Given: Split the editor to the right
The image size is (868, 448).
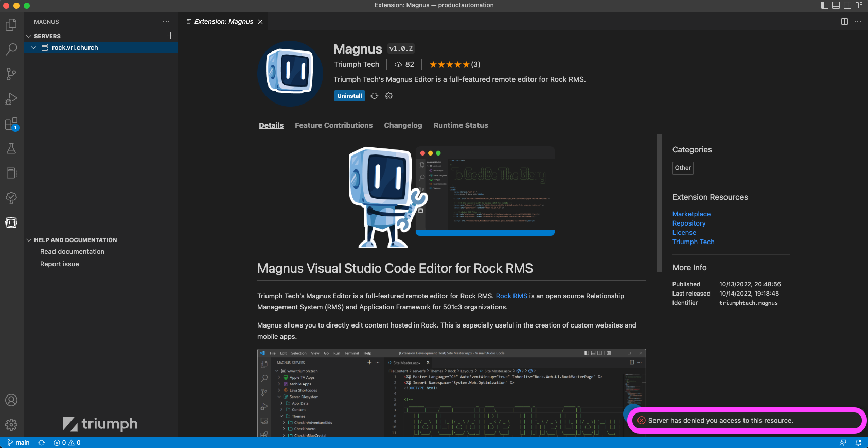Looking at the screenshot, I should [844, 22].
